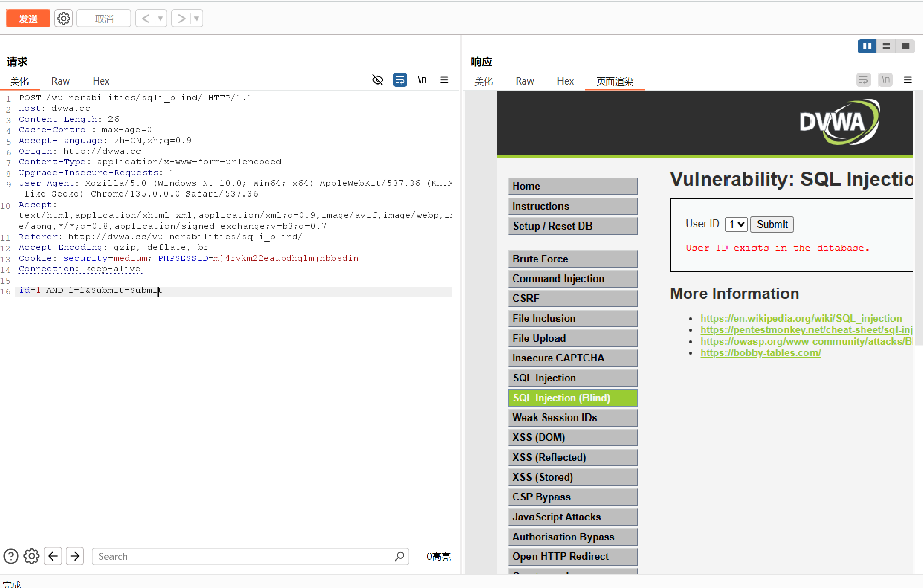Viewport: 923px width, 588px height.
Task: Open search settings gear at bottom
Action: coord(32,556)
